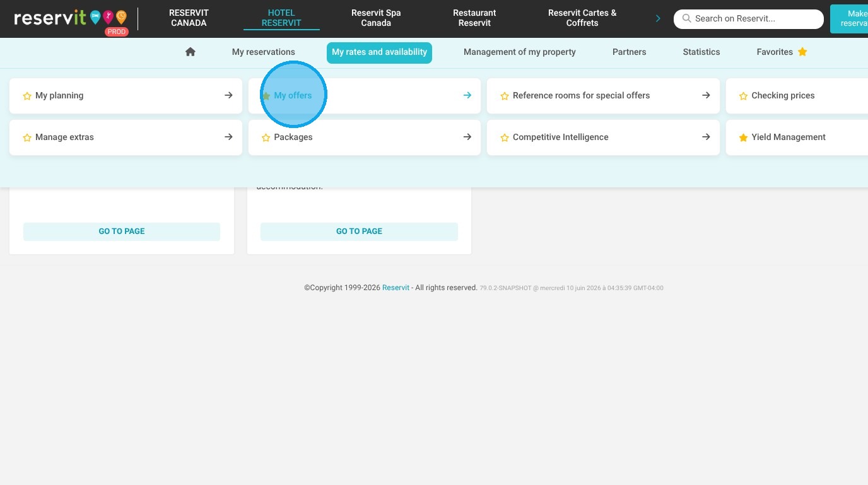The width and height of the screenshot is (868, 485).
Task: Click in the Search on Reservit field
Action: 749,19
